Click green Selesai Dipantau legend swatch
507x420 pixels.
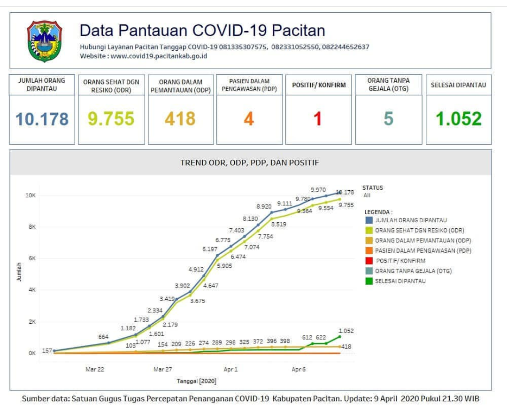[x=369, y=281]
